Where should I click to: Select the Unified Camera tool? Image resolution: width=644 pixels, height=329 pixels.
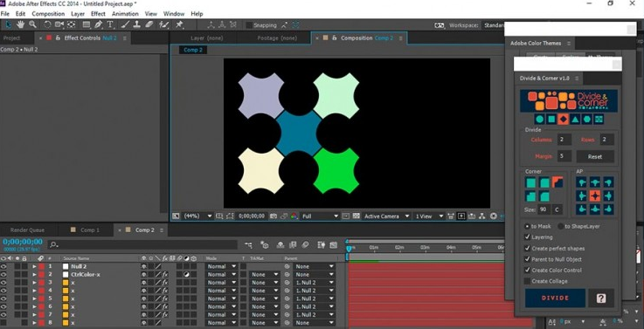pos(59,24)
